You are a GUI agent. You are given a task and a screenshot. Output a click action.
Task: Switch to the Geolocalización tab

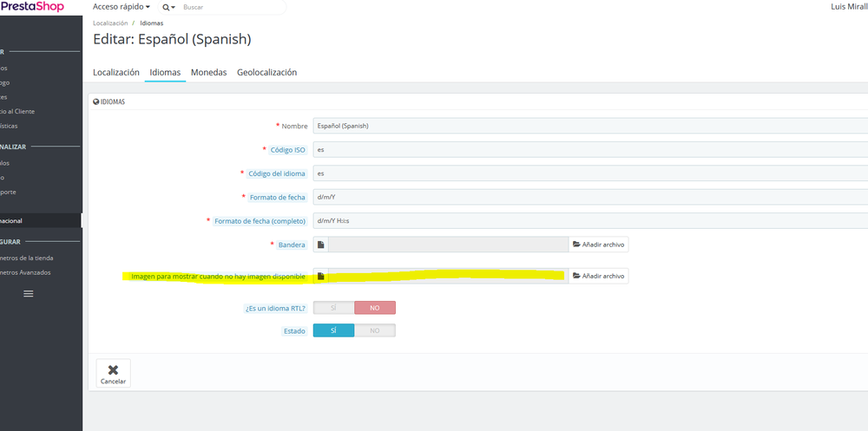pyautogui.click(x=266, y=73)
